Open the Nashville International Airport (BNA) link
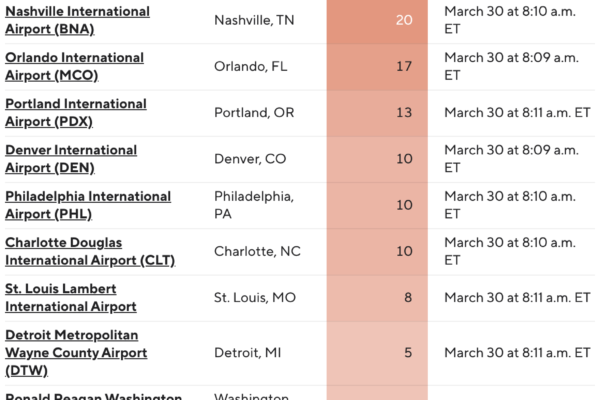 tap(77, 20)
